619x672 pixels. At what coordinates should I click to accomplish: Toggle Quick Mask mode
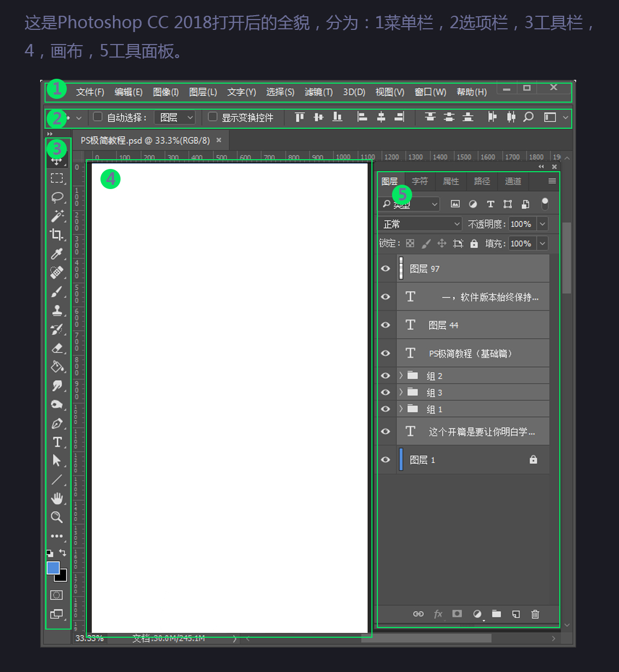(56, 595)
